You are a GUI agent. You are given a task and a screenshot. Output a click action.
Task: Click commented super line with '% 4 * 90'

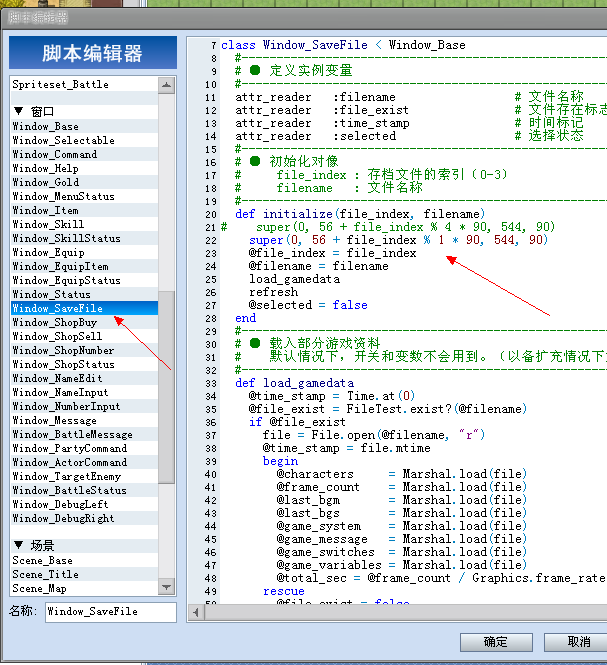[388, 227]
